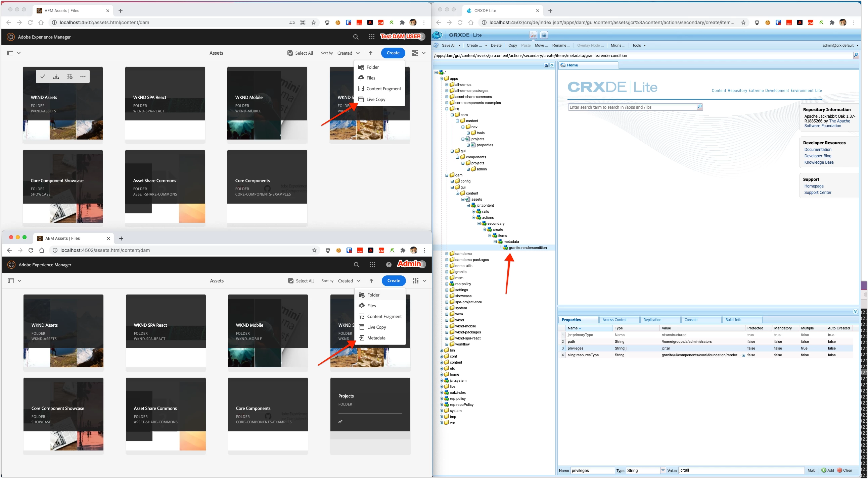Click the checkmark select icon on WKND Assets card

click(x=43, y=77)
